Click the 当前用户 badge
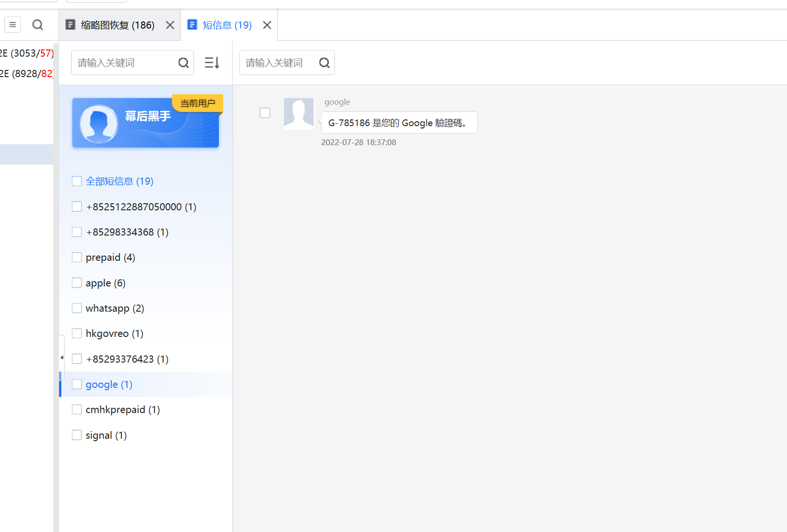This screenshot has height=532, width=787. point(197,103)
